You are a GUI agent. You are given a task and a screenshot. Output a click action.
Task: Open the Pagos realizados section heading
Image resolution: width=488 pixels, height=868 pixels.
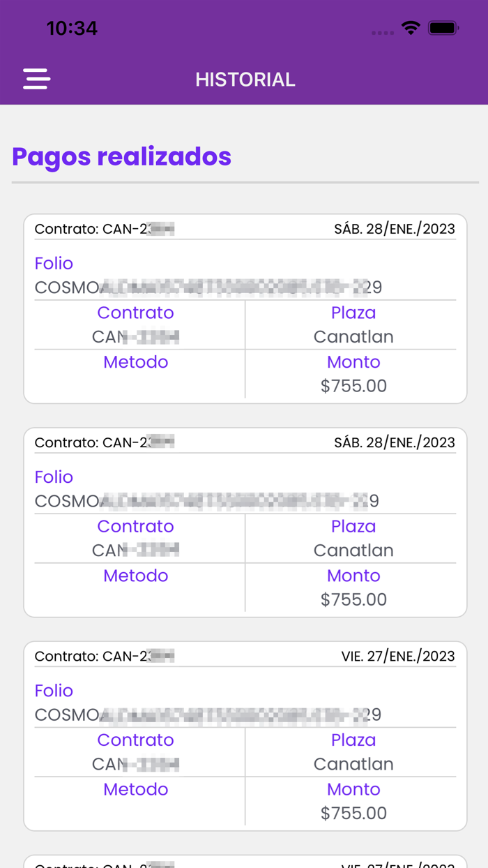(121, 157)
